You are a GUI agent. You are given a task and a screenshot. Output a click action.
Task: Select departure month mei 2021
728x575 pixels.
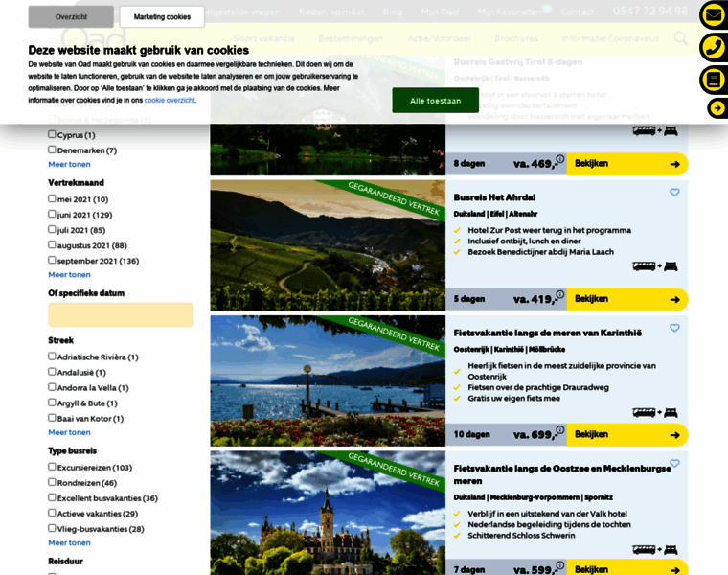click(x=52, y=198)
